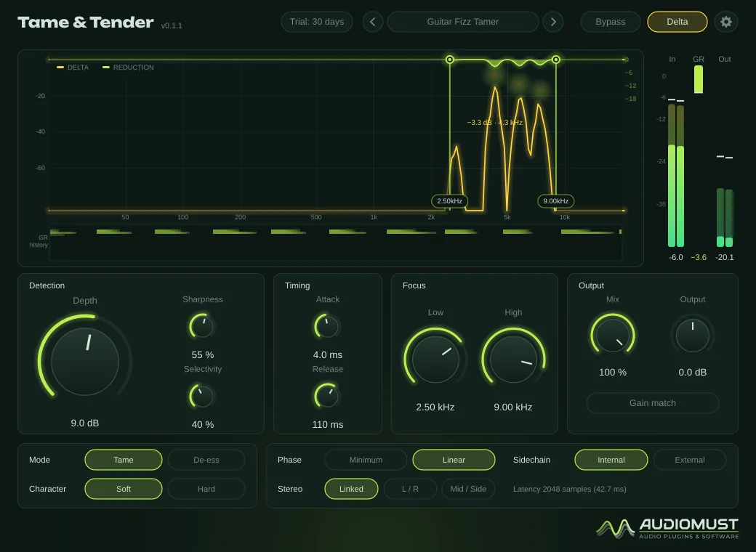Click the v0.1.1 version label
Viewport: 756px width, 552px height.
tap(172, 25)
